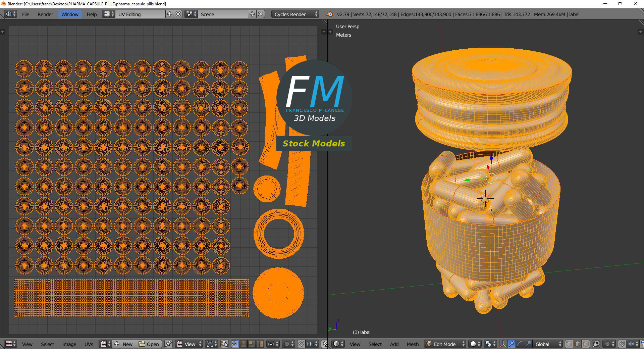The height and width of the screenshot is (349, 644).
Task: Switch to face select mode in 3D view
Action: [x=586, y=344]
